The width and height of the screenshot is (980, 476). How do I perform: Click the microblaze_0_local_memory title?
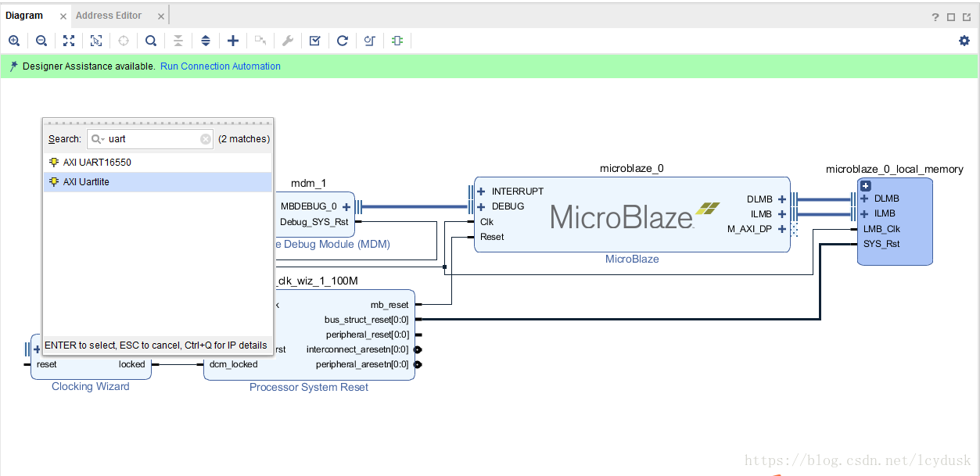pyautogui.click(x=895, y=169)
